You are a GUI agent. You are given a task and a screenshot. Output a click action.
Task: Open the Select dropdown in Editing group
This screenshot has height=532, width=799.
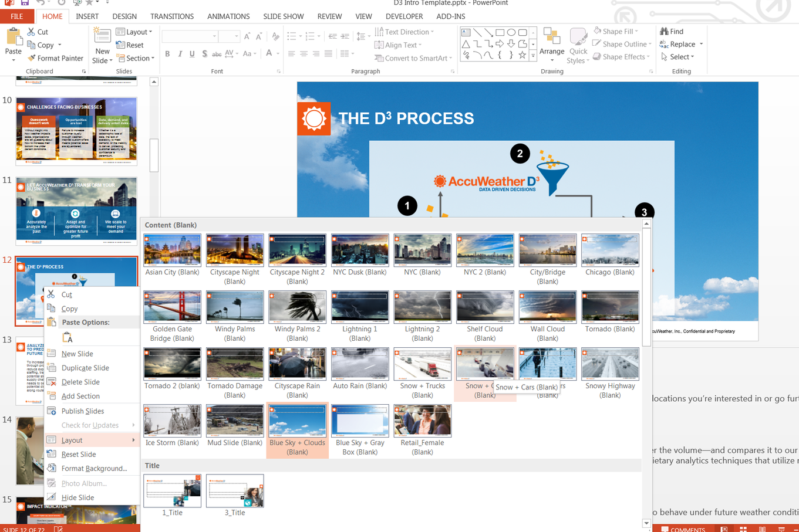tap(677, 57)
